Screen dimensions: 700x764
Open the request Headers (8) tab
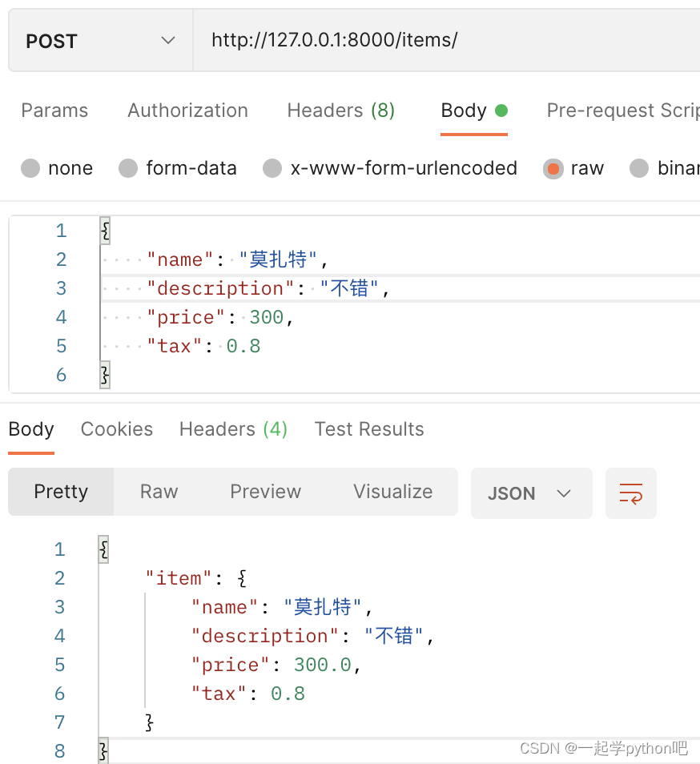tap(340, 111)
